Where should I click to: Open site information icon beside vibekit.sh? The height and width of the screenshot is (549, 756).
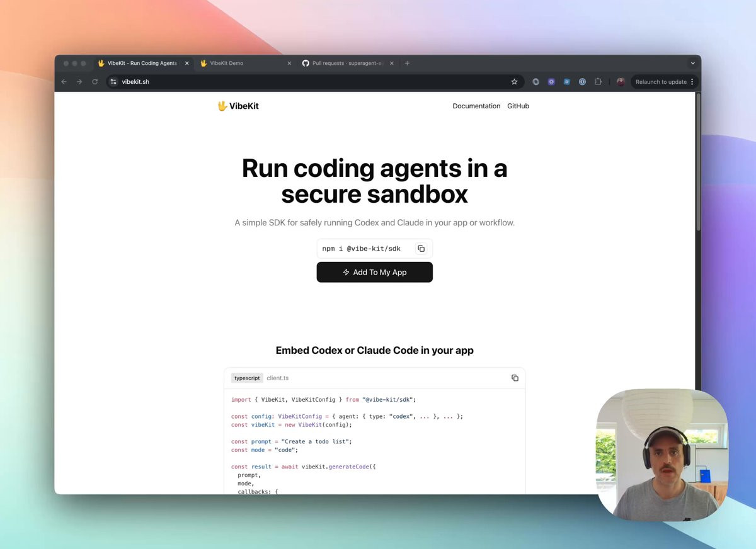[x=113, y=82]
